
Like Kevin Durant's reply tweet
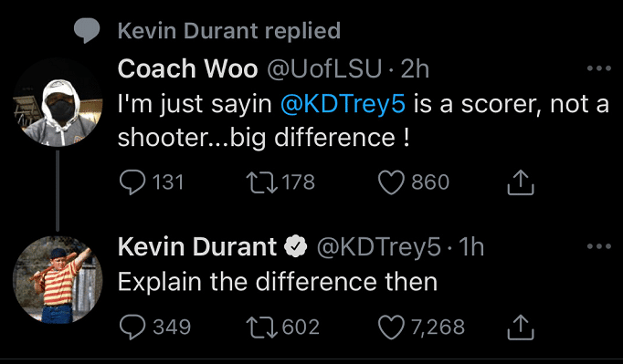391,327
